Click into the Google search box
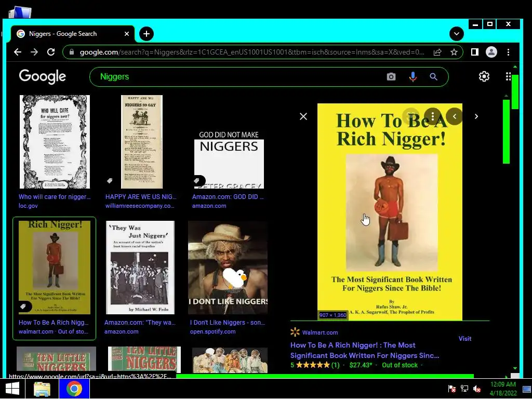The image size is (532, 399). (x=237, y=77)
